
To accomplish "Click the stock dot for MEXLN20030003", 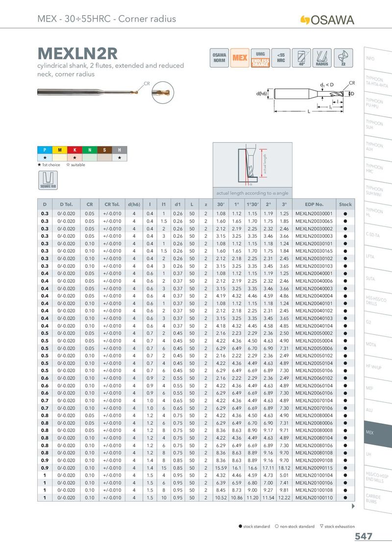I will (345, 236).
